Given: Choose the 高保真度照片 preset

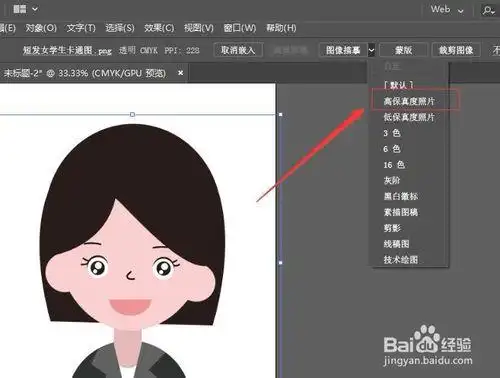Looking at the screenshot, I should click(409, 101).
